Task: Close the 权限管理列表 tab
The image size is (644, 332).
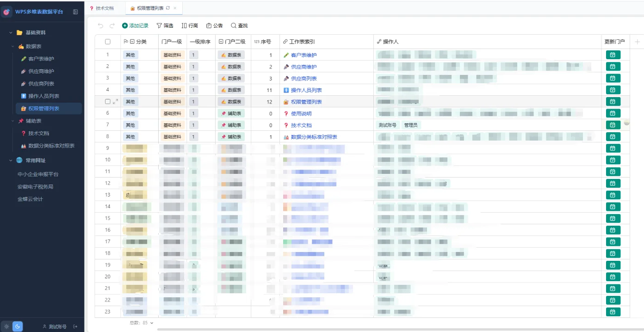Action: point(175,8)
